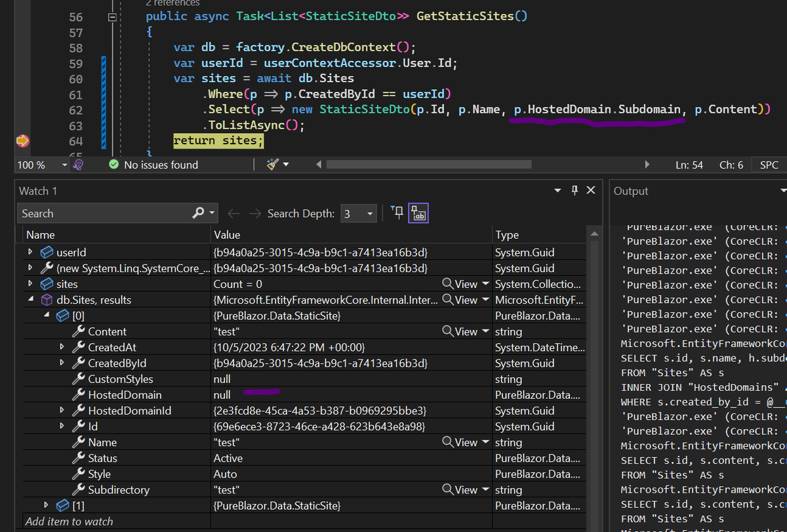This screenshot has width=787, height=532.
Task: Click the SPC indicator in the editor status bar
Action: (769, 165)
